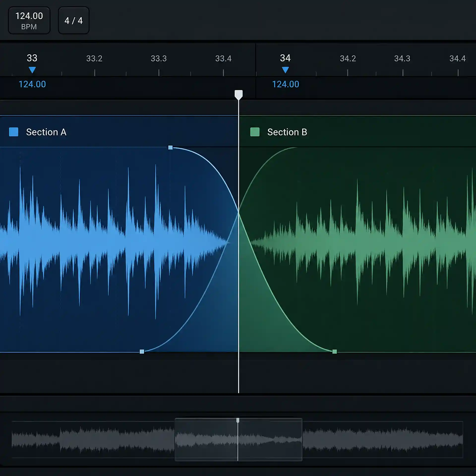Select the Section B fade-in start handle at bottom left
The width and height of the screenshot is (476, 476).
tap(142, 352)
